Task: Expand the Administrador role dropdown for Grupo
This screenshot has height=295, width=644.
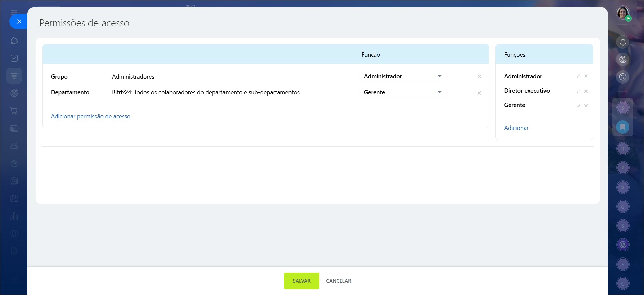Action: click(x=403, y=76)
